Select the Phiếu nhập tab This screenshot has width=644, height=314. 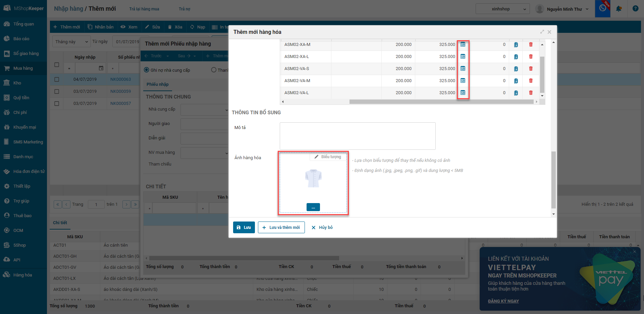[x=158, y=84]
